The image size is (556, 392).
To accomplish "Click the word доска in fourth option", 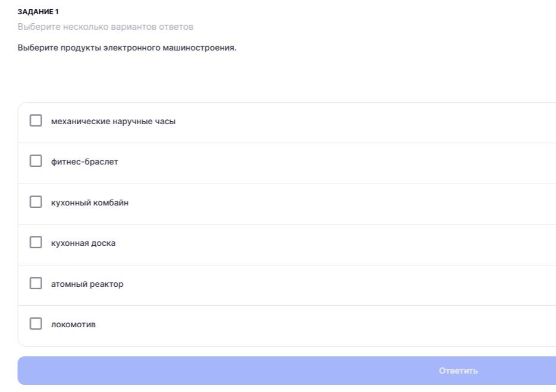I will [103, 244].
